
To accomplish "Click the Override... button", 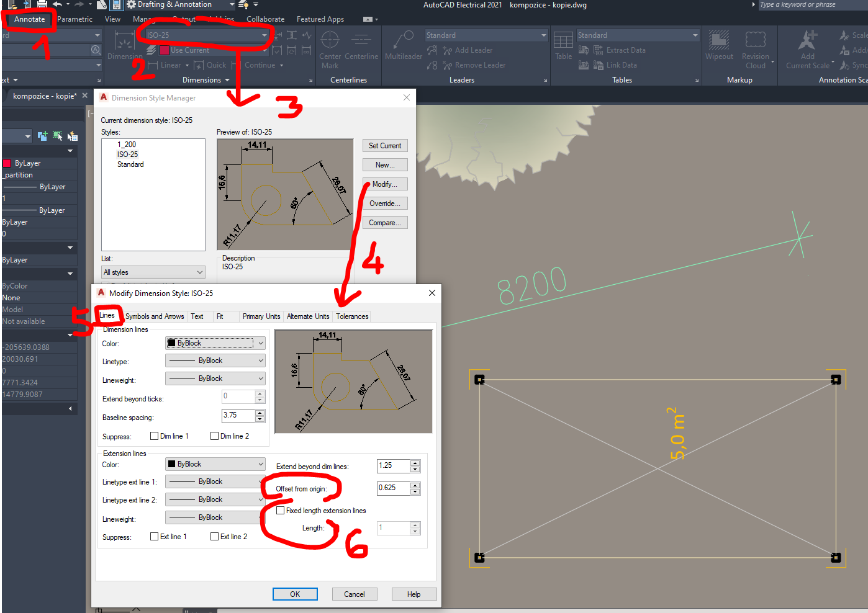I will pos(385,204).
